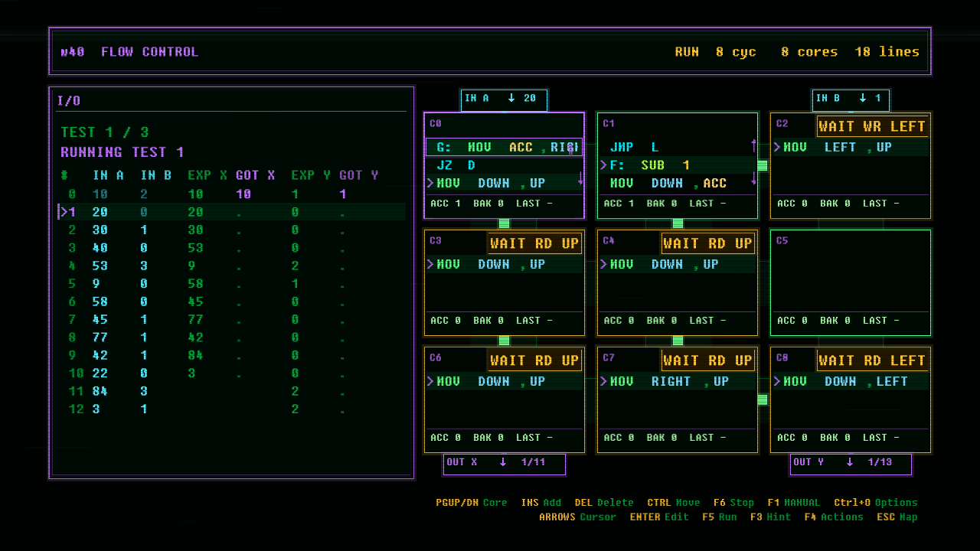
Task: Click the IN A column header
Action: click(108, 175)
